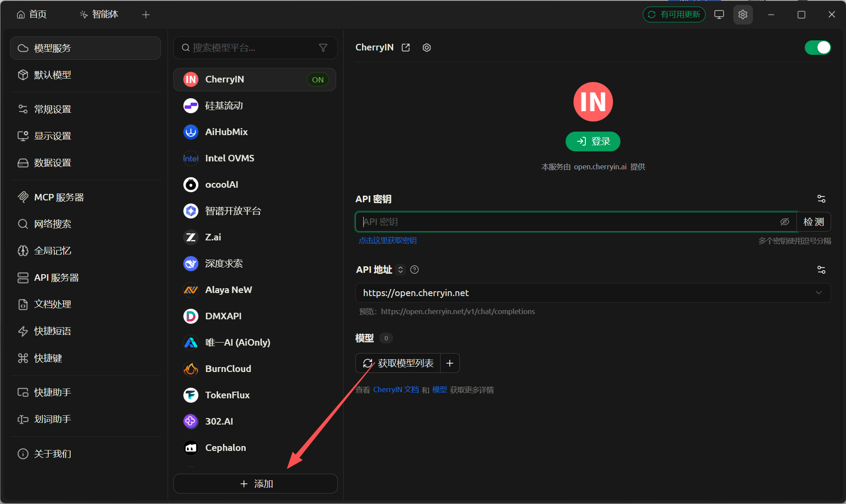Expand the https://open.cherryin.net address dropdown
The height and width of the screenshot is (504, 846).
pos(593,293)
